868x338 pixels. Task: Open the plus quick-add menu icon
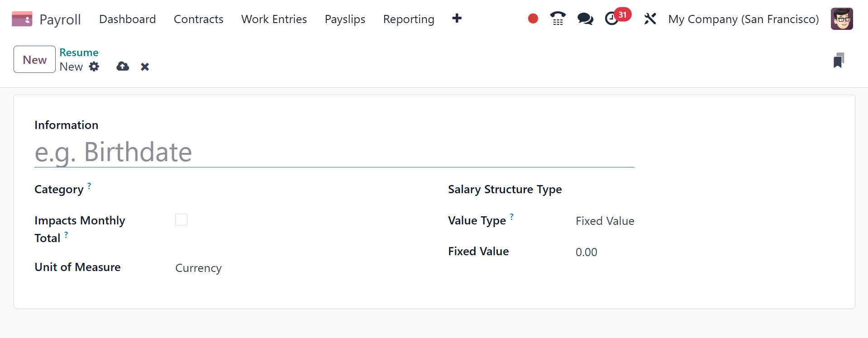(457, 19)
